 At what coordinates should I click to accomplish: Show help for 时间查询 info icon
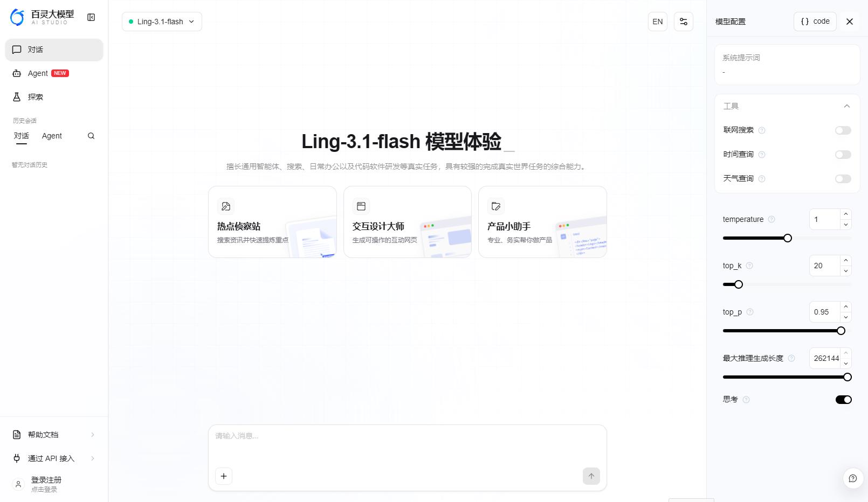point(762,155)
